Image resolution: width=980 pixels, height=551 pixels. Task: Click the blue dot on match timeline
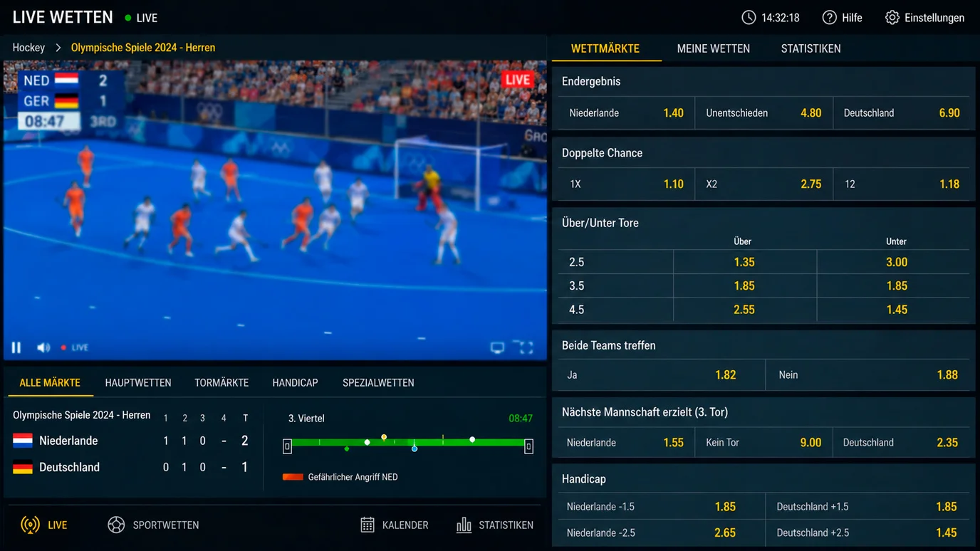point(415,448)
